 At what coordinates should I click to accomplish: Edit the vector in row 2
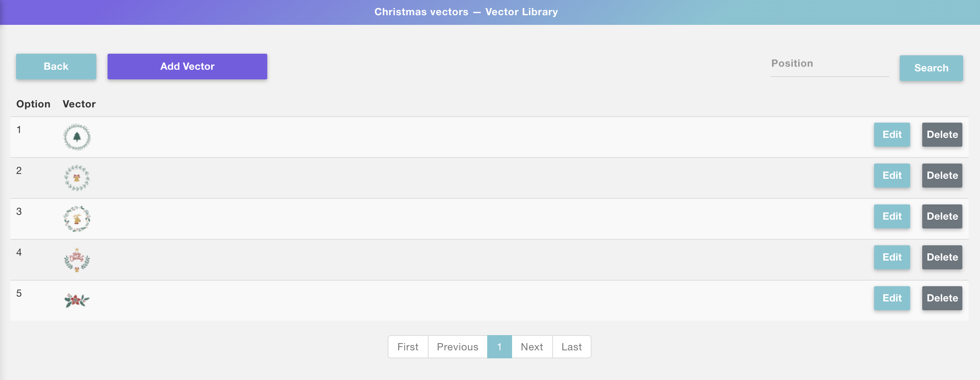(x=892, y=176)
